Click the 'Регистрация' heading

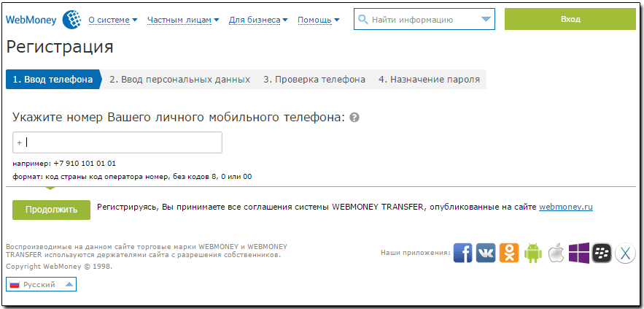click(x=60, y=47)
